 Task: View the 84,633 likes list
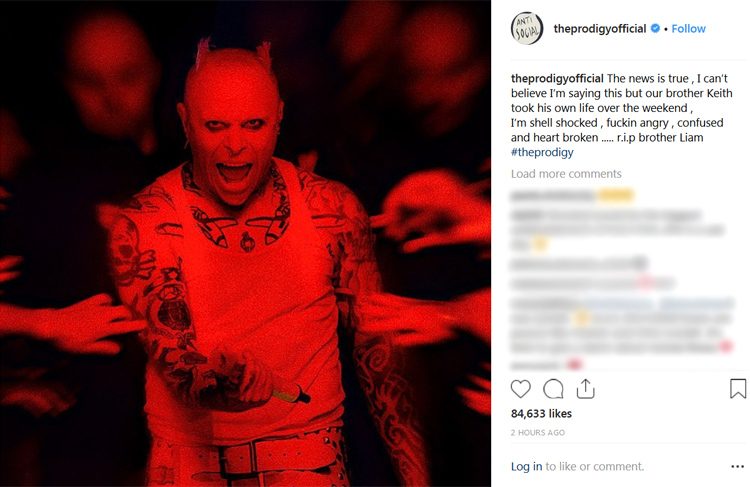541,413
